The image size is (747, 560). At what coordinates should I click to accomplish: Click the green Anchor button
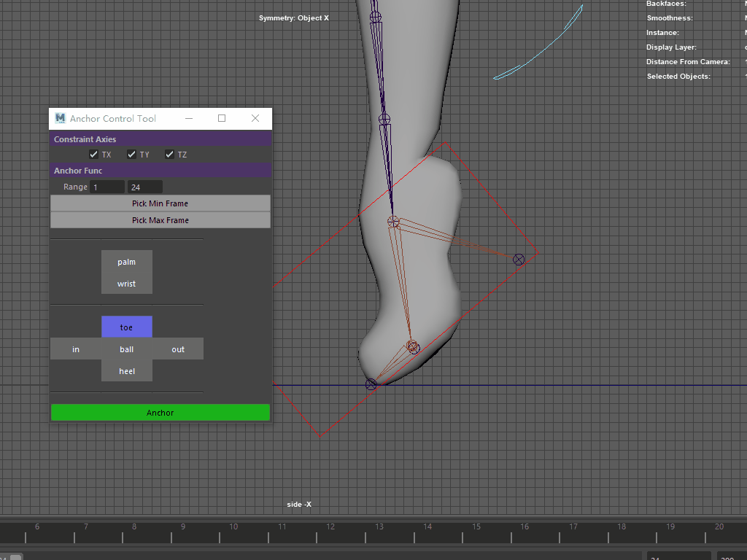tap(160, 413)
